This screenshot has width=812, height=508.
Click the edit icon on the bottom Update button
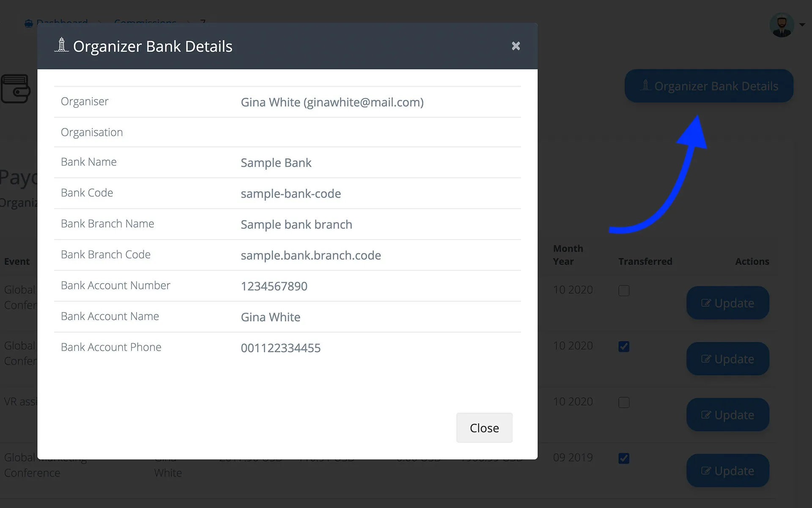[705, 470]
